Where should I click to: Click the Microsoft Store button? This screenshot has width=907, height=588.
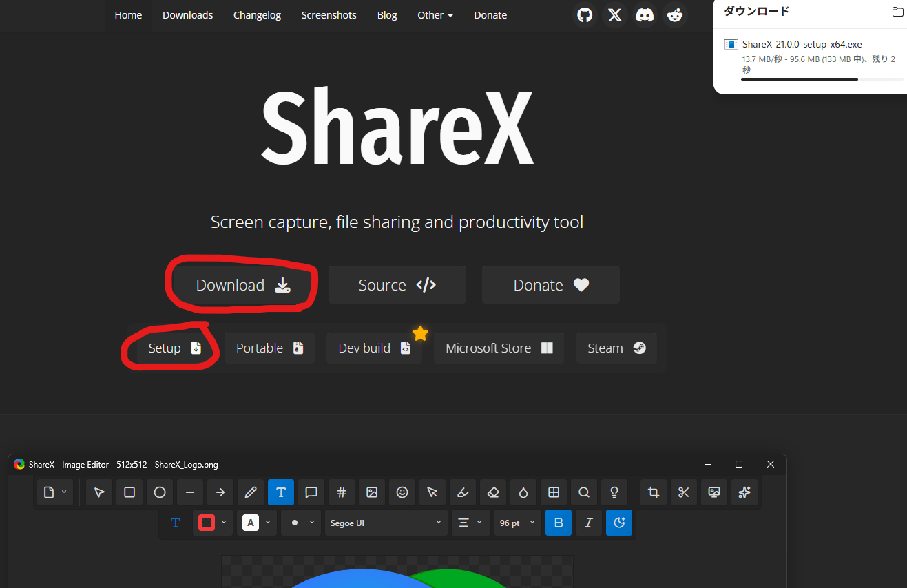(x=499, y=348)
